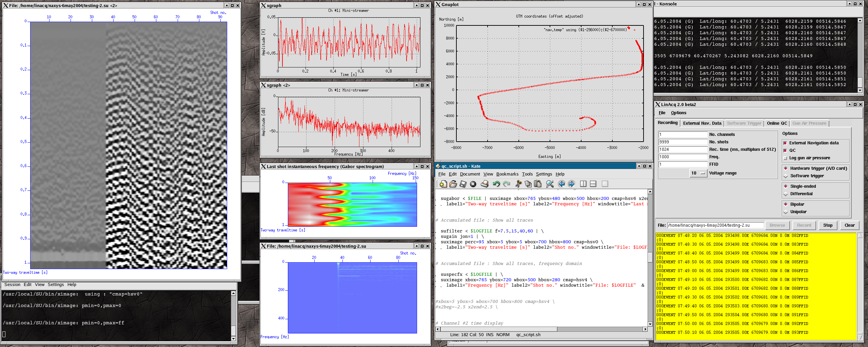Click the blue Forward arrow in Kate
Screen dimensions: 868x347
571,184
